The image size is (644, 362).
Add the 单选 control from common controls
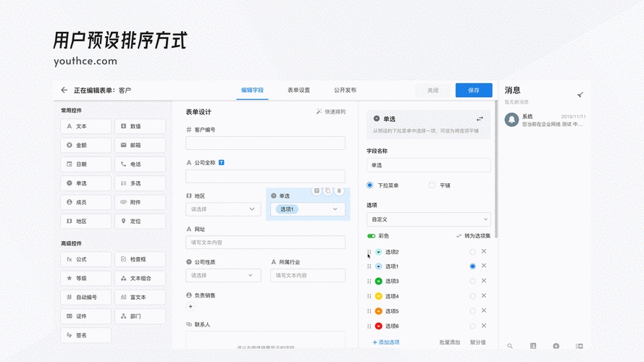click(x=85, y=183)
